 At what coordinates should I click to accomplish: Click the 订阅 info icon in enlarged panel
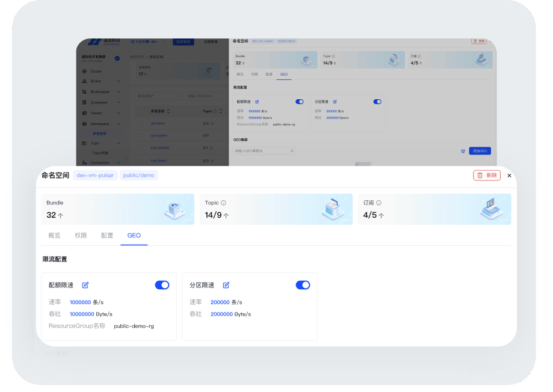[378, 203]
